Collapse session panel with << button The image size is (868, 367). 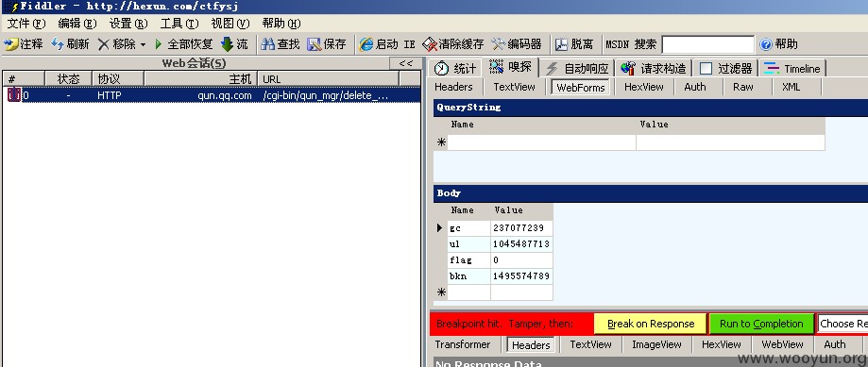(406, 63)
